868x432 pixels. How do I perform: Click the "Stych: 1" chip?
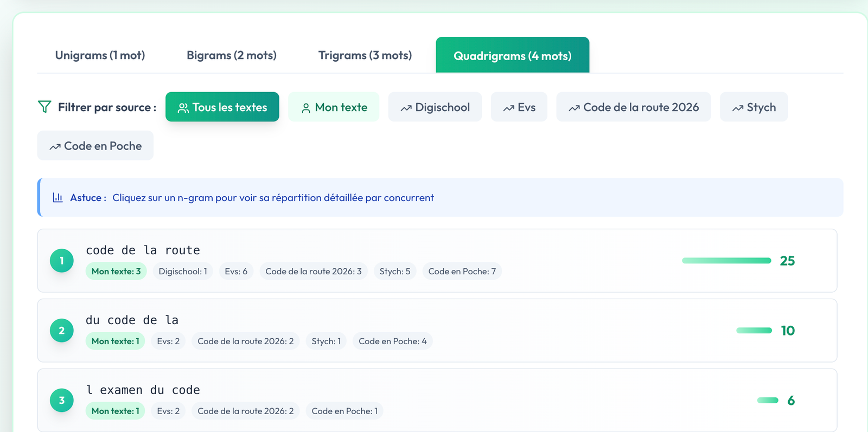[x=326, y=341]
